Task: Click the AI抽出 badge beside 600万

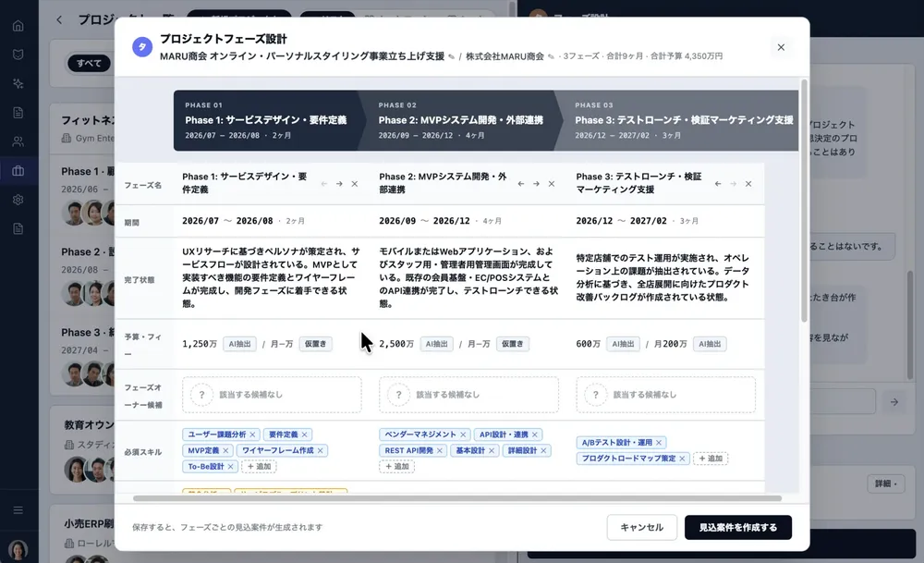Action: (x=623, y=344)
